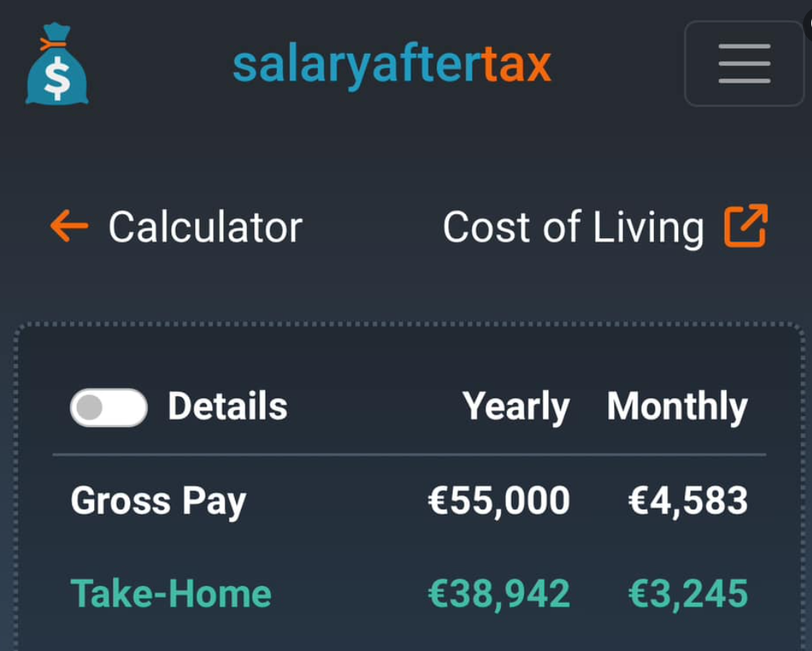Click the orange back arrow icon
Screen dimensions: 812x651
(69, 226)
